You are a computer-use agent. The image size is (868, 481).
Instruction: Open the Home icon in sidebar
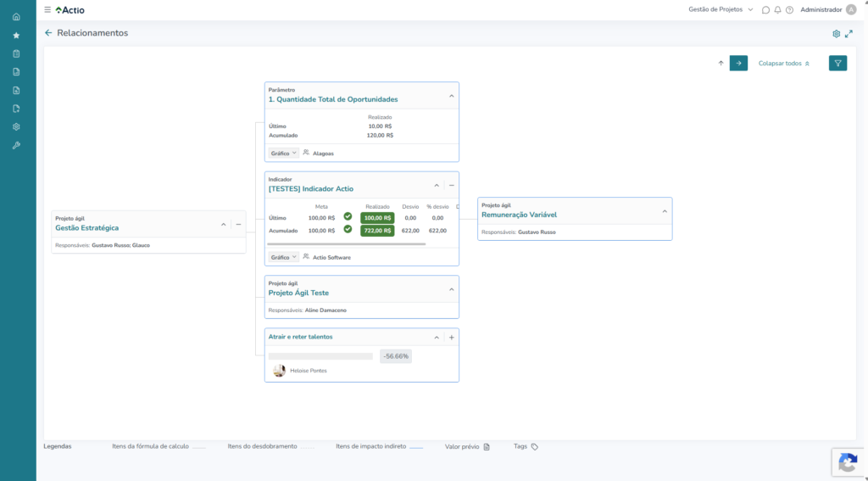(x=16, y=17)
